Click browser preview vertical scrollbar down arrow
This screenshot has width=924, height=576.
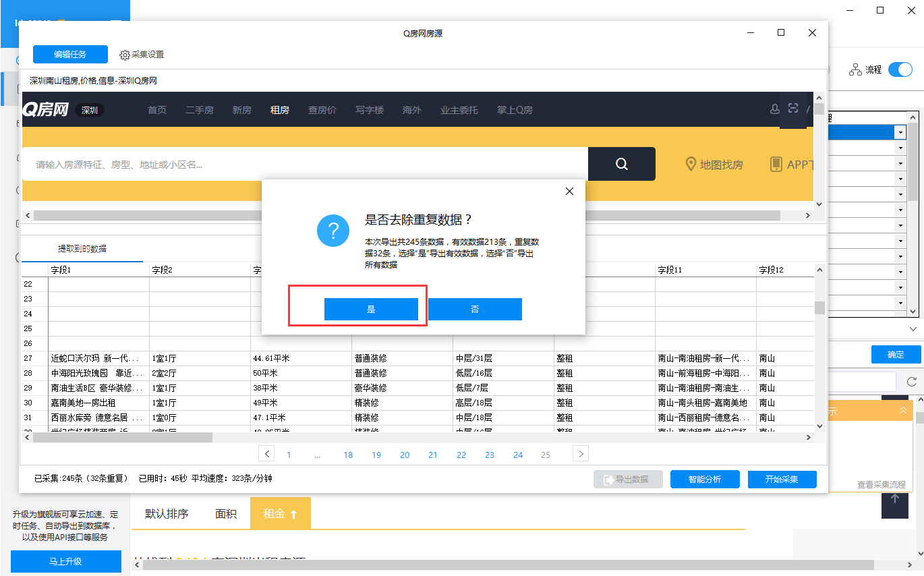819,204
